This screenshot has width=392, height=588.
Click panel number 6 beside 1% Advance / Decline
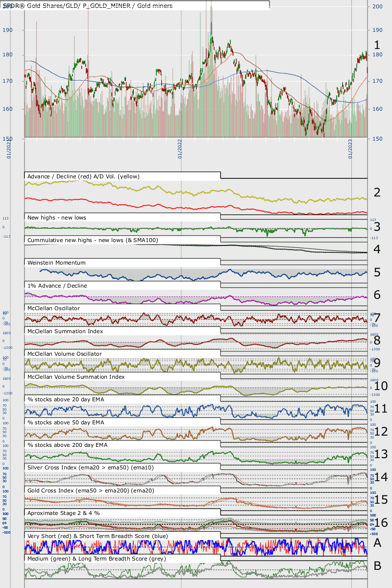point(377,295)
